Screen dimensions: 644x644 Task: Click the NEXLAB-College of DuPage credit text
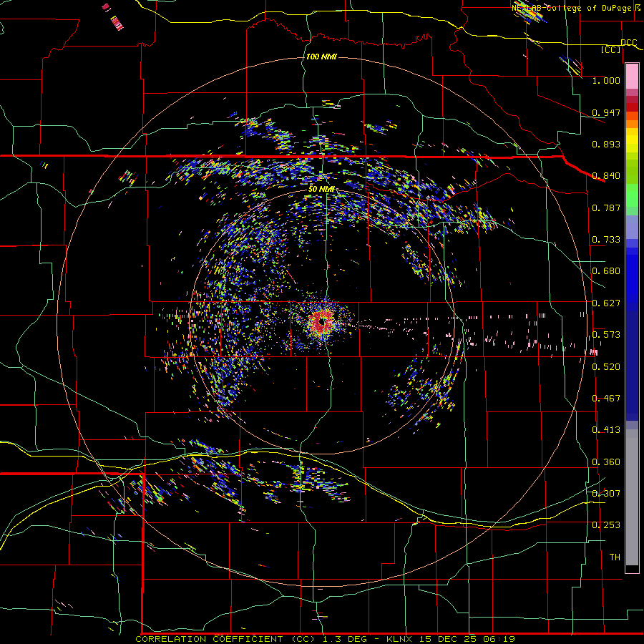(571, 8)
